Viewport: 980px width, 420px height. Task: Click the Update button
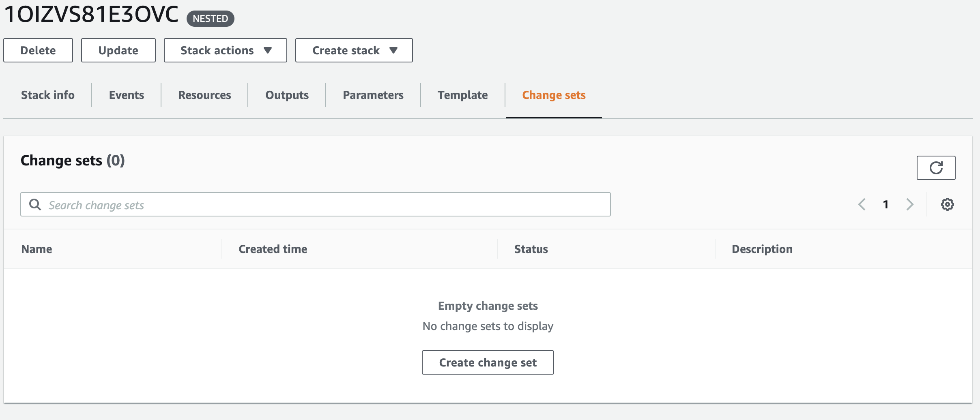[118, 50]
